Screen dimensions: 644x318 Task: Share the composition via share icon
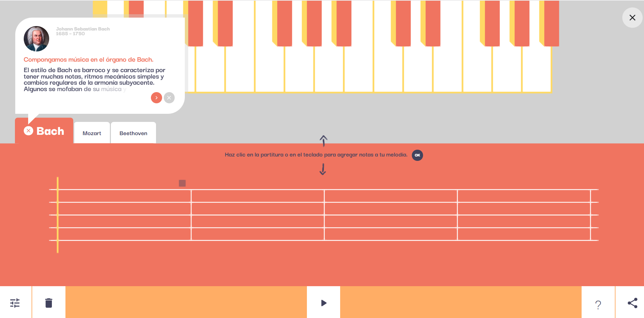click(632, 303)
